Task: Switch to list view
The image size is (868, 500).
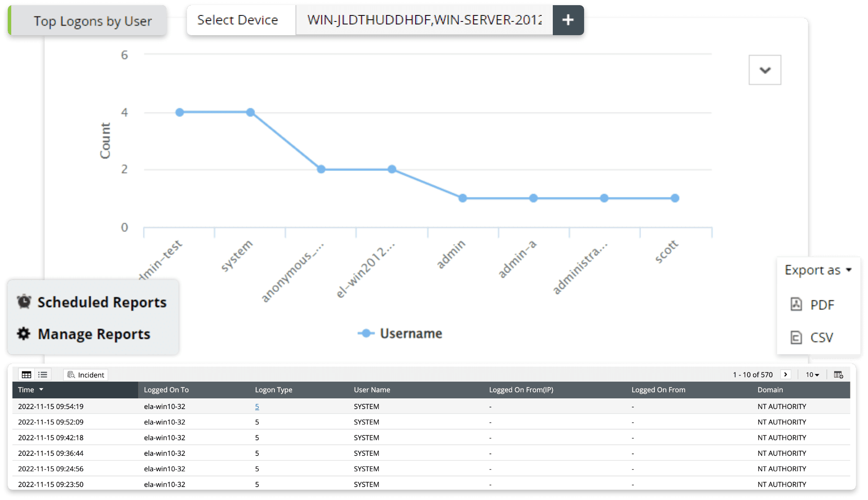Action: [x=42, y=375]
